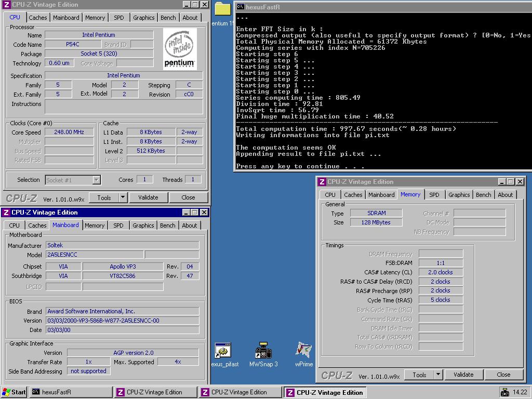This screenshot has width=532, height=399.
Task: Click the BIOS Brand field Award Software International
Action: [123, 311]
